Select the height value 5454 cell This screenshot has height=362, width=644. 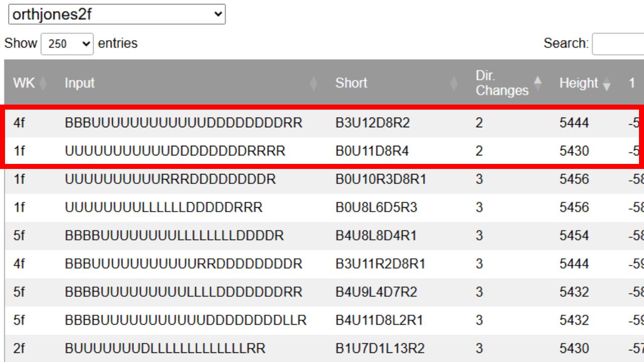(574, 235)
